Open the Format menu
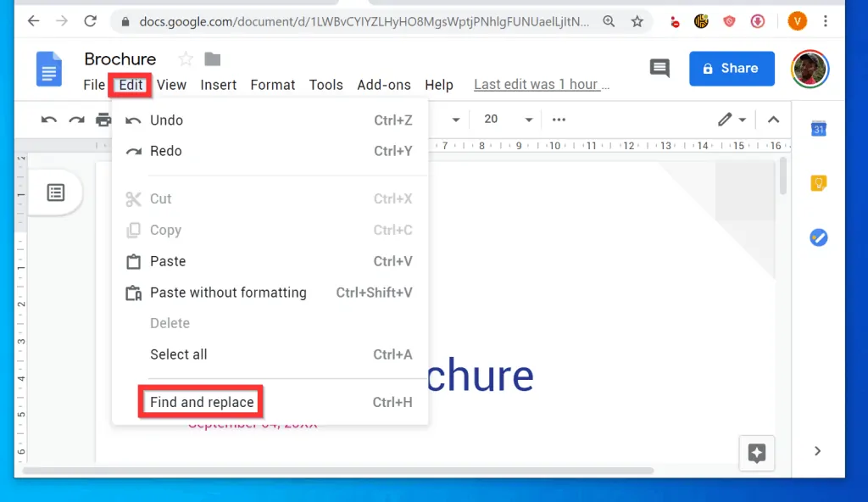This screenshot has height=502, width=868. [x=272, y=85]
